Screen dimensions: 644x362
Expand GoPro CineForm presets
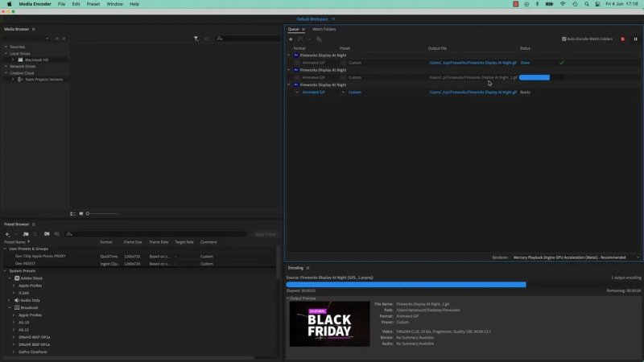[x=14, y=352]
